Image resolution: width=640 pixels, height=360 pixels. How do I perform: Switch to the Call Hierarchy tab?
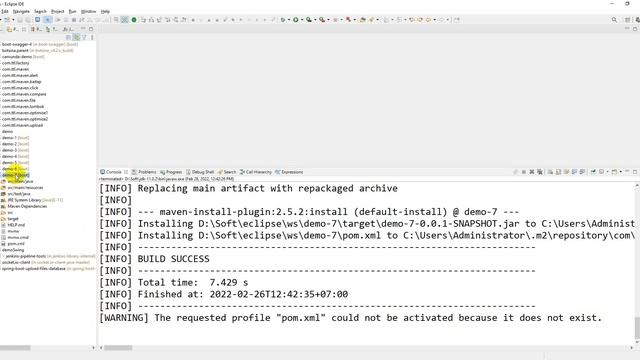[256, 172]
